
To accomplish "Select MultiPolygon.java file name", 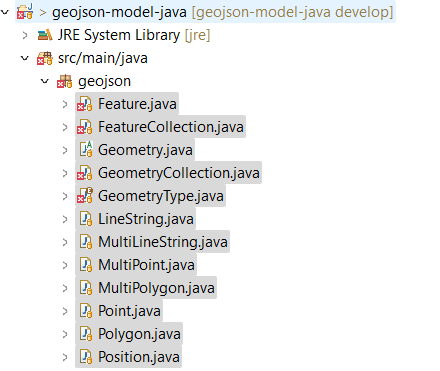I will [x=156, y=288].
